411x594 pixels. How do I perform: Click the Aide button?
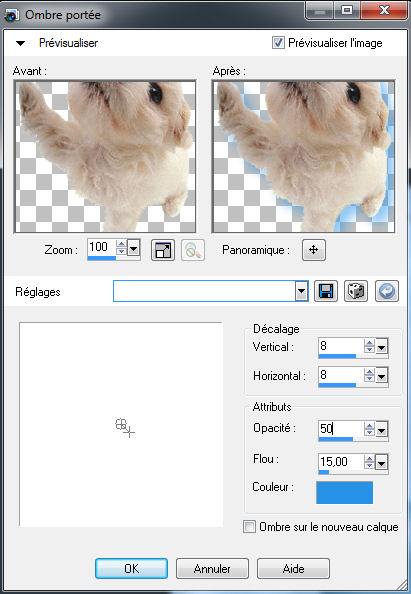click(x=293, y=568)
